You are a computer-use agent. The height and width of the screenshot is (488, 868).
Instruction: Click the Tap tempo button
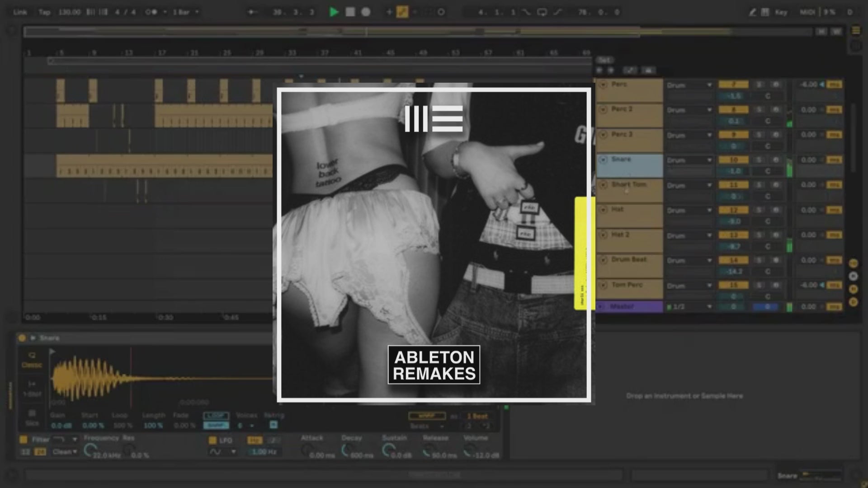[x=44, y=12]
